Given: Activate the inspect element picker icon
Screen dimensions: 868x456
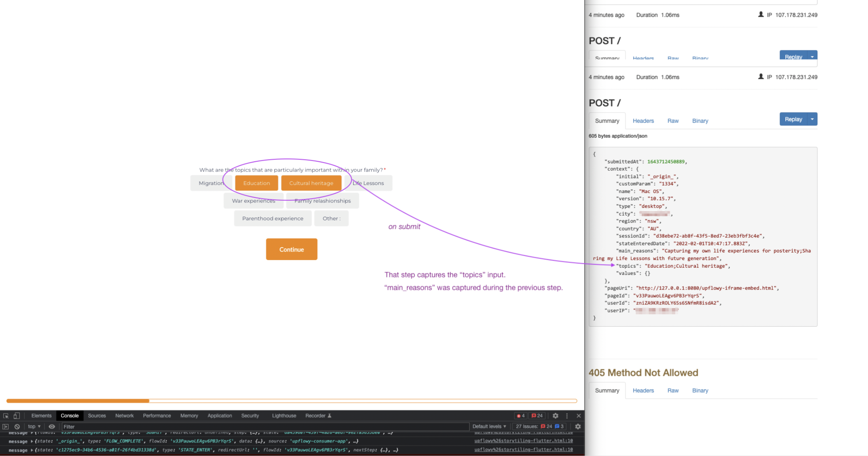Looking at the screenshot, I should click(6, 416).
